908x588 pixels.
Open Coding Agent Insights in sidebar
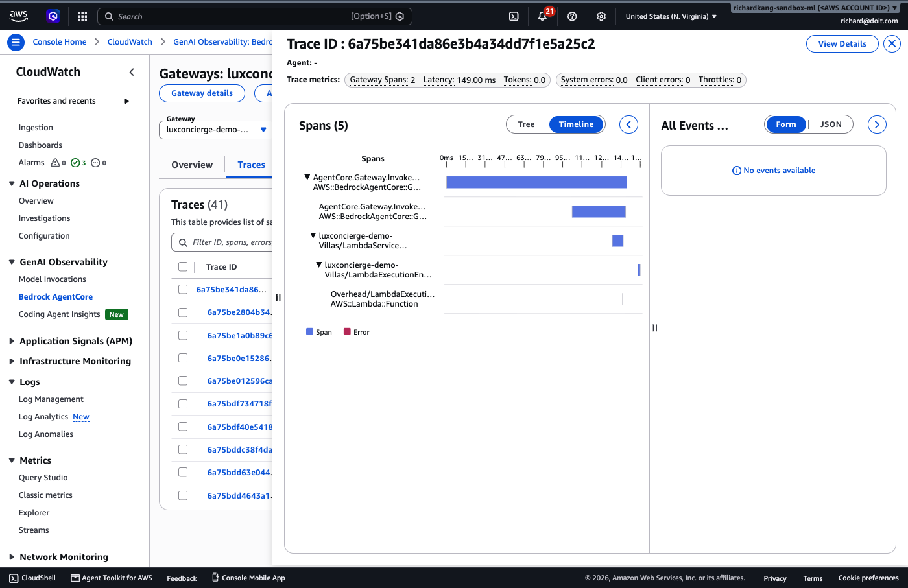pyautogui.click(x=60, y=314)
